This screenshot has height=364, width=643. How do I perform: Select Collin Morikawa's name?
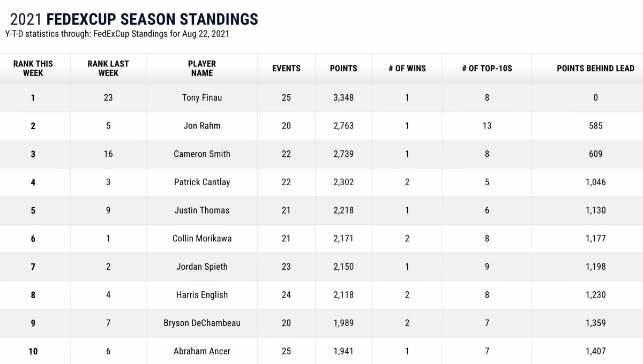pyautogui.click(x=202, y=238)
